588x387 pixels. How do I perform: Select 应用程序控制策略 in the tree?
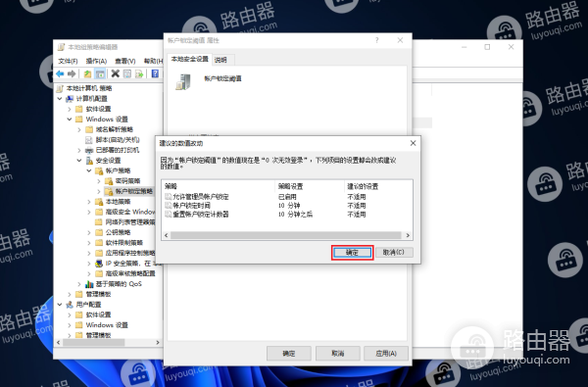coord(130,253)
